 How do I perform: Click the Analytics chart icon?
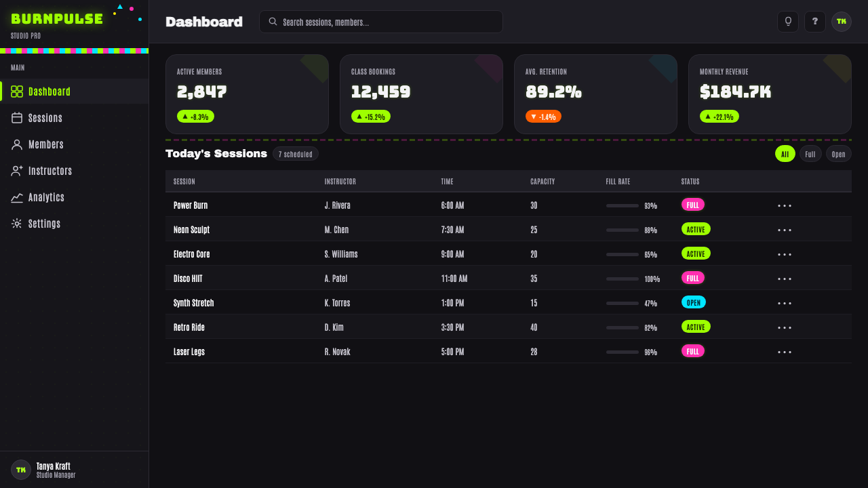coord(17,197)
